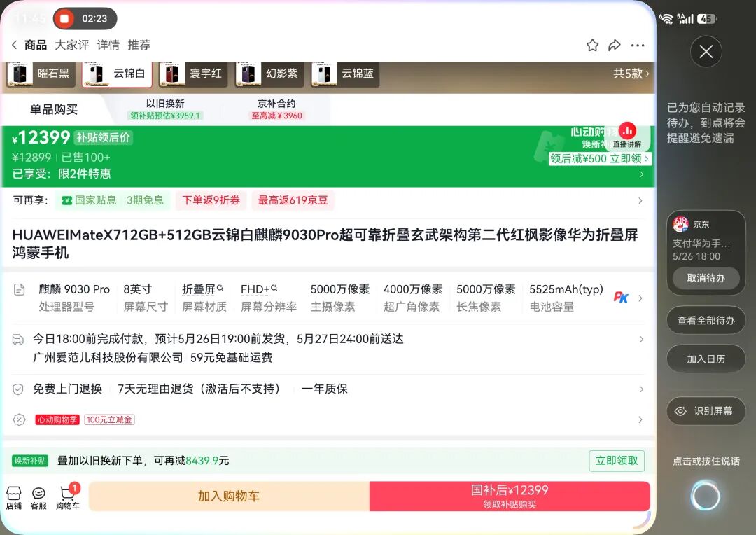
Task: Tap the FHD+ resolution spec
Action: click(x=269, y=298)
